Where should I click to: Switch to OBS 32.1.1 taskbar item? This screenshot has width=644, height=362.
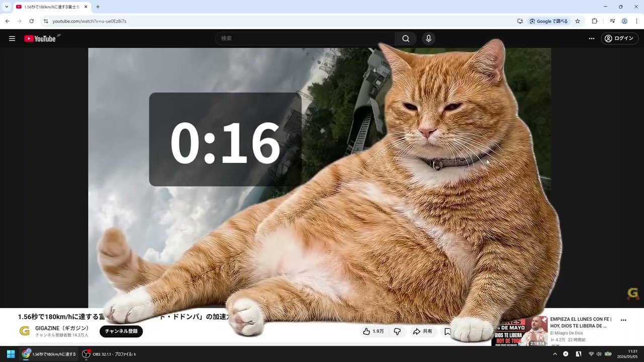pos(109,354)
